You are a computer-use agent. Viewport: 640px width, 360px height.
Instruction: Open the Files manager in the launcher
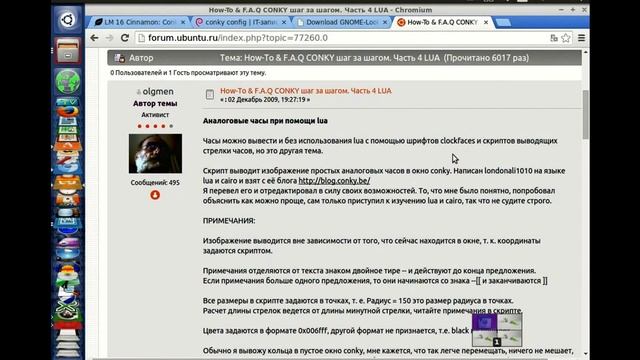click(x=68, y=51)
